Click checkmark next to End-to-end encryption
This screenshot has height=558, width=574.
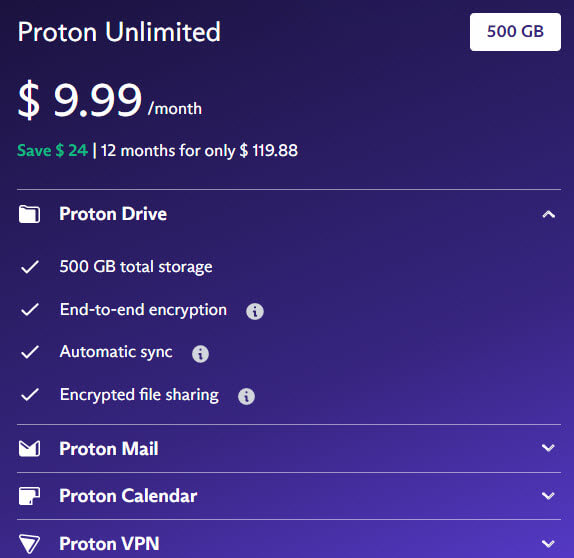30,309
